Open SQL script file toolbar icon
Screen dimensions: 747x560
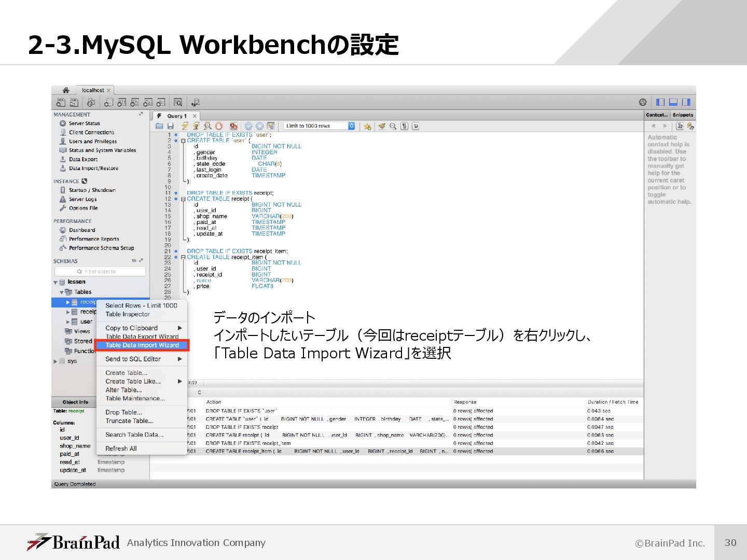(75, 103)
